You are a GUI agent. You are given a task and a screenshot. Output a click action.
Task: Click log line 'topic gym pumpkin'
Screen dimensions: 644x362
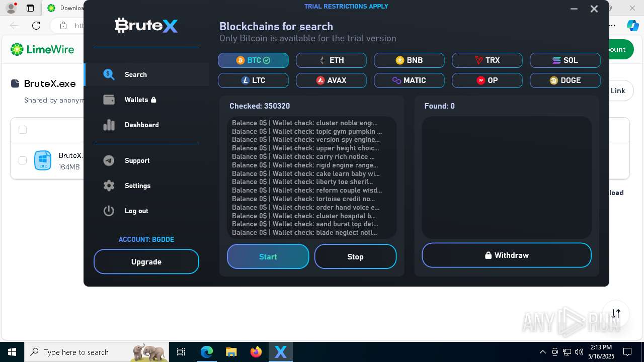point(307,131)
